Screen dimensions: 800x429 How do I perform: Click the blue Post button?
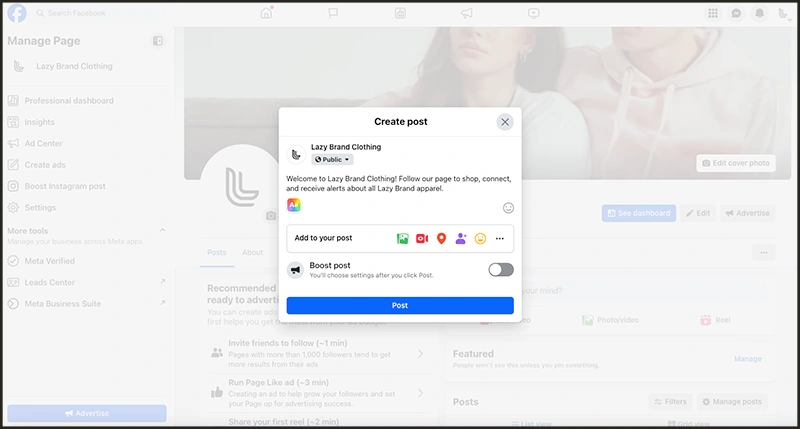pos(400,305)
